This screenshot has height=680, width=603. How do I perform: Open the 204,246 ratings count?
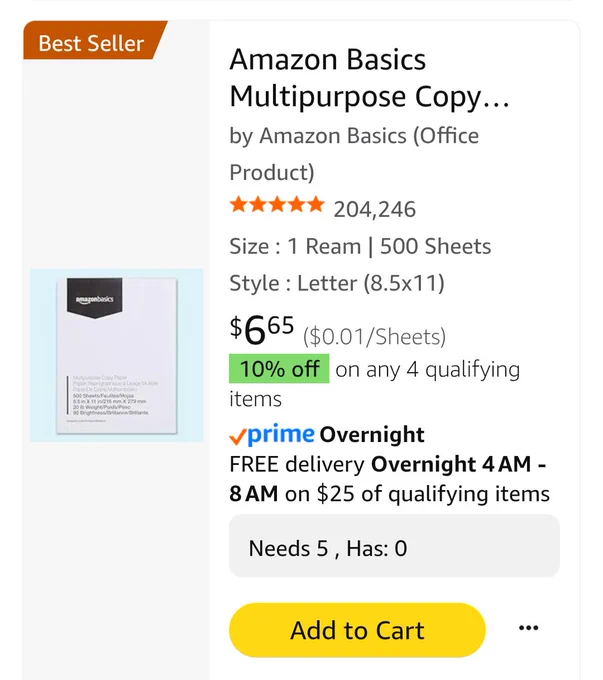point(374,209)
